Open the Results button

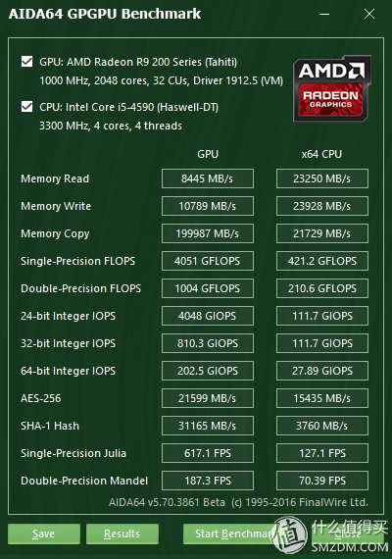pyautogui.click(x=122, y=534)
